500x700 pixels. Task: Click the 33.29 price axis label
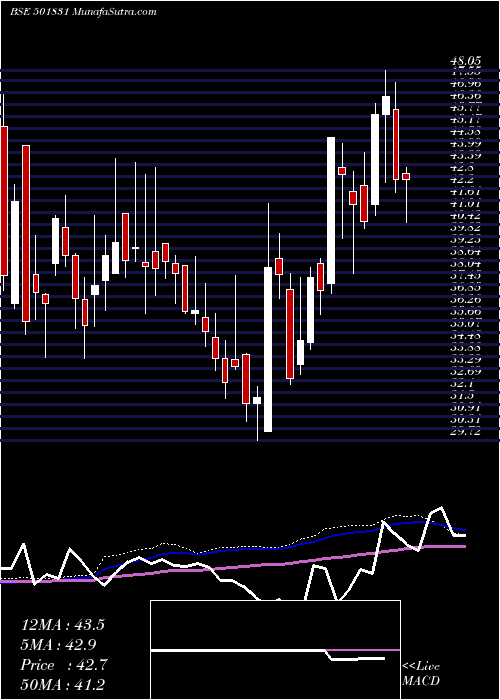466,360
